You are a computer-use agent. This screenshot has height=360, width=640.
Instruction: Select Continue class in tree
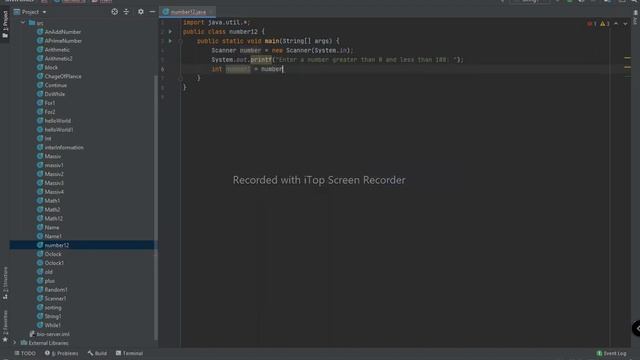point(52,85)
